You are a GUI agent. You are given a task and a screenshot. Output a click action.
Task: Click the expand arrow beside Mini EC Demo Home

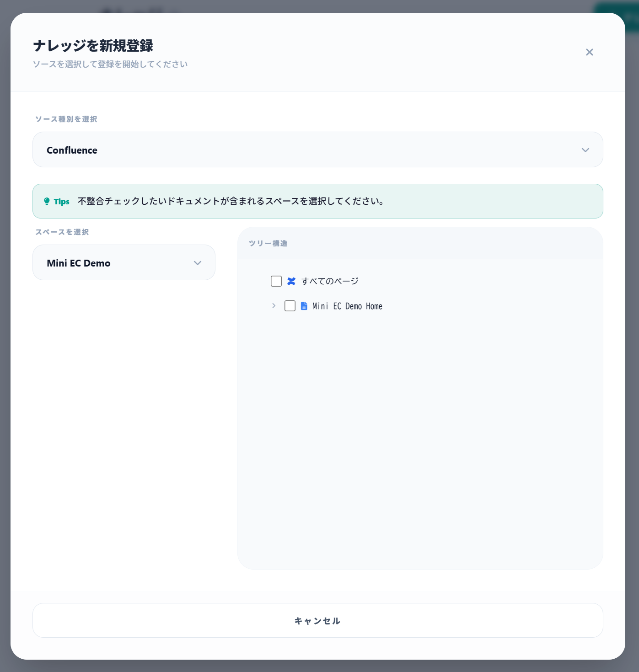[x=274, y=305]
